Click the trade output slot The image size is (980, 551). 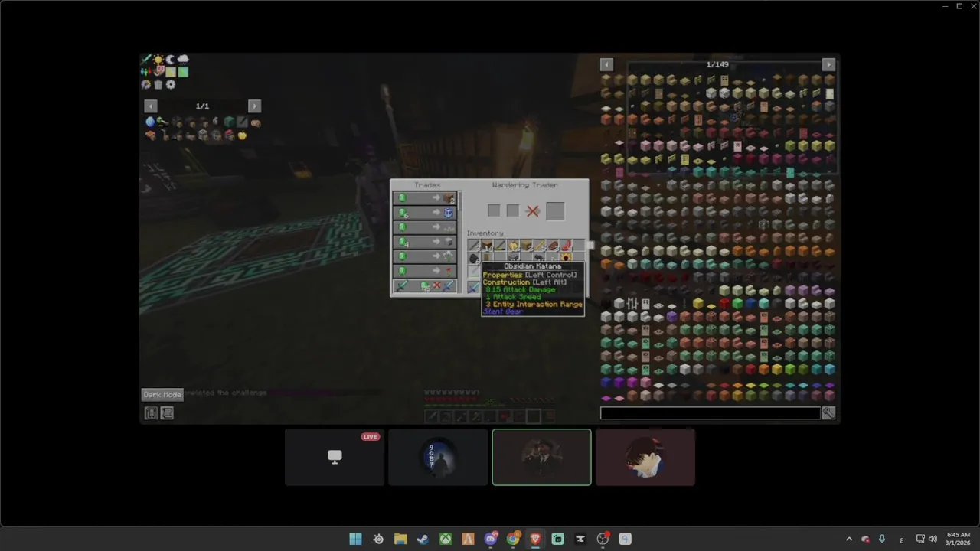pyautogui.click(x=555, y=211)
